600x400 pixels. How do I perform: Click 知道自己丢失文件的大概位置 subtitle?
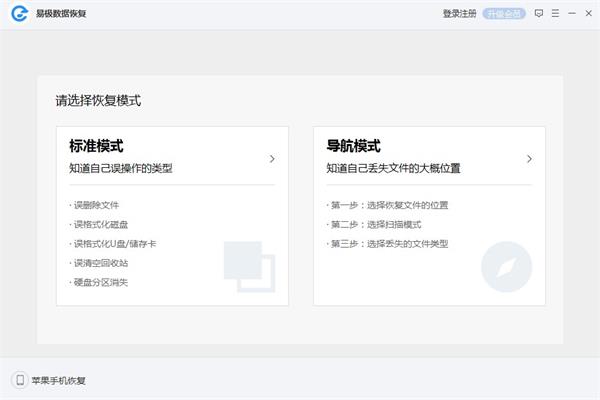coord(393,168)
